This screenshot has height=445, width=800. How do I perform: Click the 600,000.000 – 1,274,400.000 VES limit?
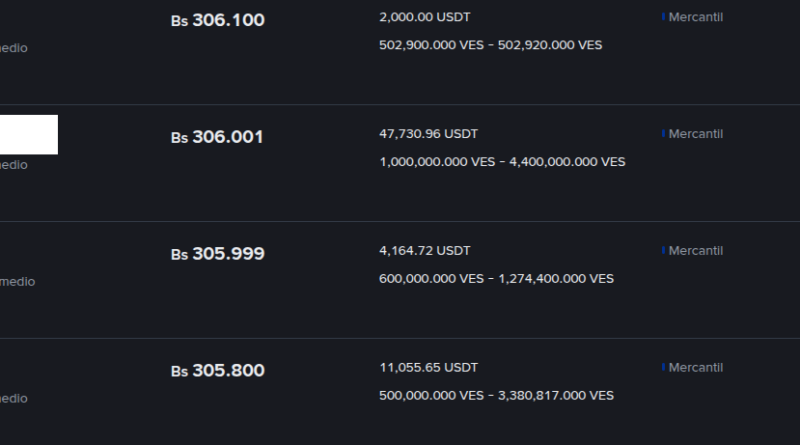click(x=497, y=279)
